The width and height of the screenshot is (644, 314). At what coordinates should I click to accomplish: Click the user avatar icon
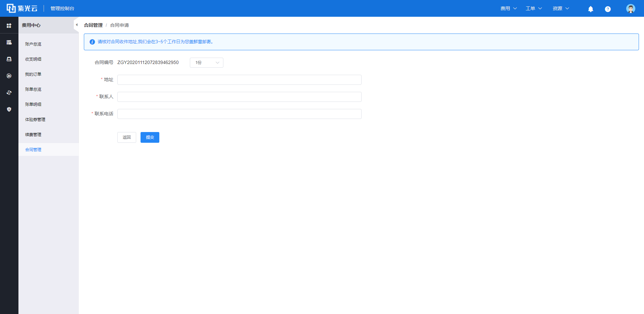pos(631,8)
